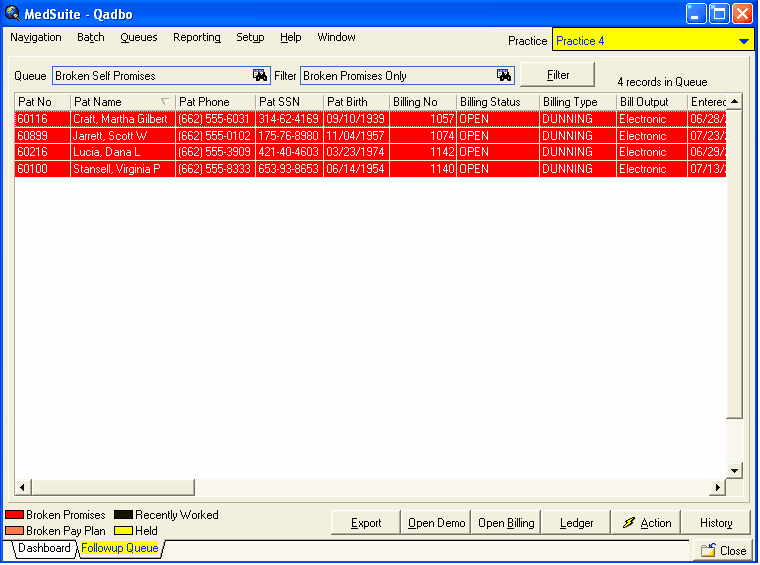Click Billing No 1142 cell
Image resolution: width=760 pixels, height=565 pixels.
[423, 152]
